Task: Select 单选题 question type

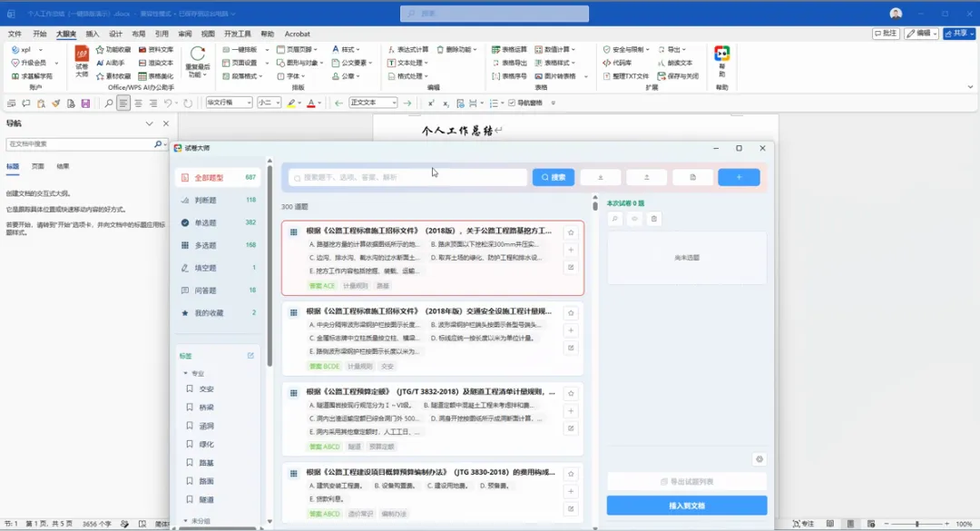Action: (218, 222)
